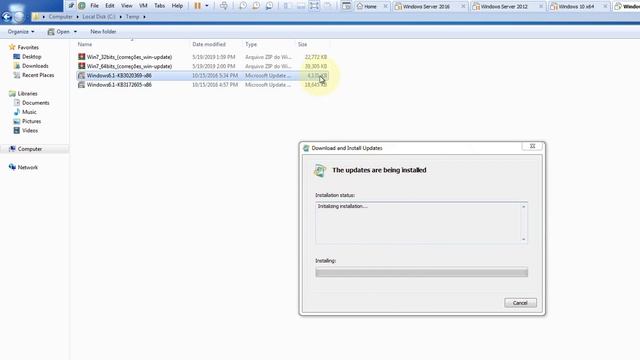Open Desktop in the navigation pane
This screenshot has width=640, height=360.
31,57
